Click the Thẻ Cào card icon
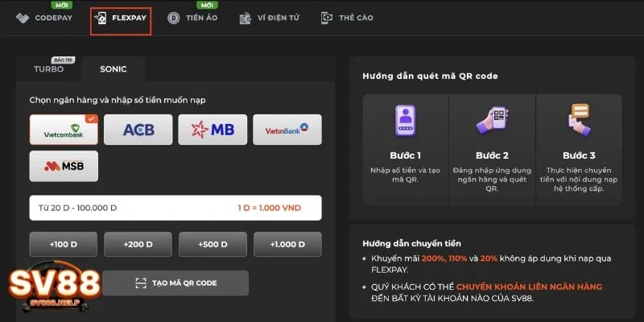The width and height of the screenshot is (644, 322). pos(327,18)
